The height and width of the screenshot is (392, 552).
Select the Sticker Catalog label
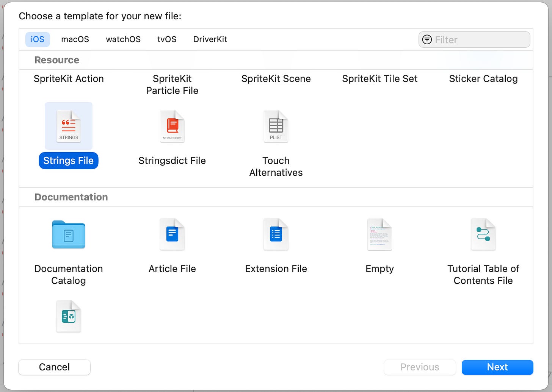pyautogui.click(x=483, y=79)
